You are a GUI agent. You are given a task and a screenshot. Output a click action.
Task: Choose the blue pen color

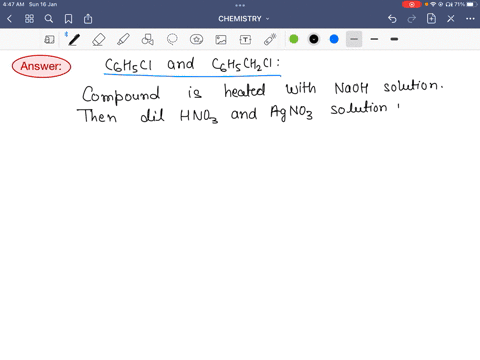tap(334, 39)
